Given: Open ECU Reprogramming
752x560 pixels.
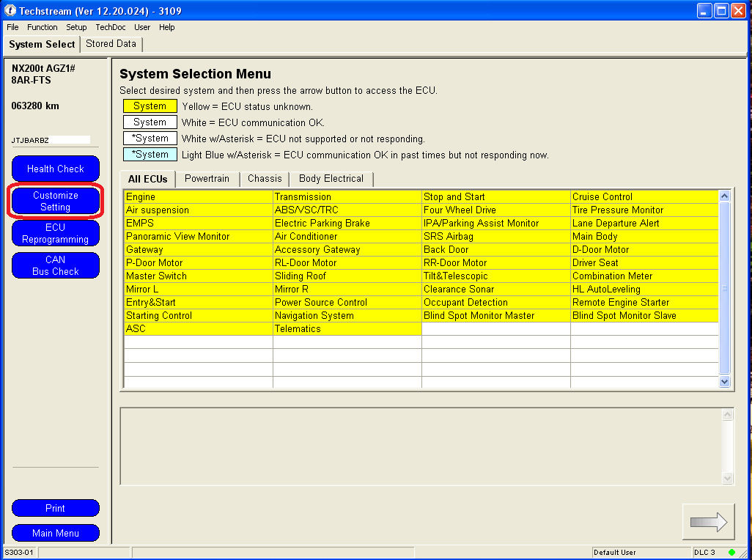Looking at the screenshot, I should [x=56, y=233].
